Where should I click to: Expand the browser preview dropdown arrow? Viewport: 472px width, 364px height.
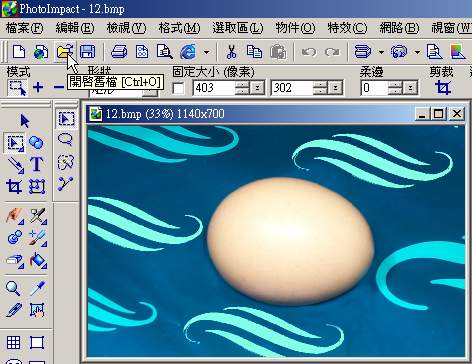pos(207,52)
